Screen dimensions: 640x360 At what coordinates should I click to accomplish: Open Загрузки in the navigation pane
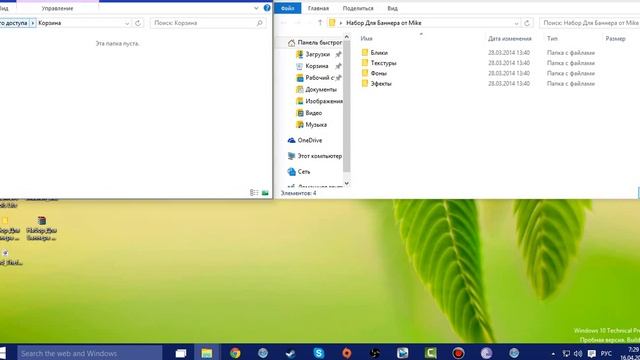pyautogui.click(x=318, y=54)
